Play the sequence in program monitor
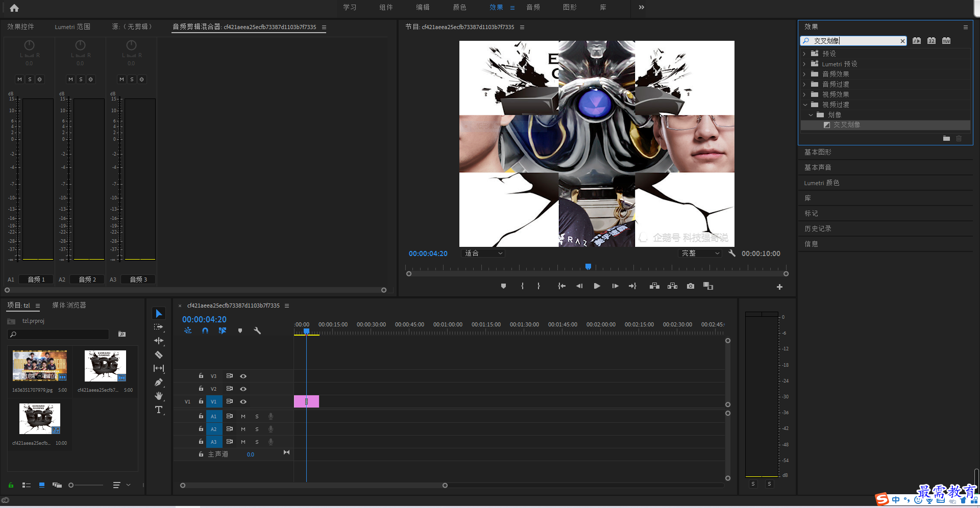The image size is (980, 508). pyautogui.click(x=597, y=286)
